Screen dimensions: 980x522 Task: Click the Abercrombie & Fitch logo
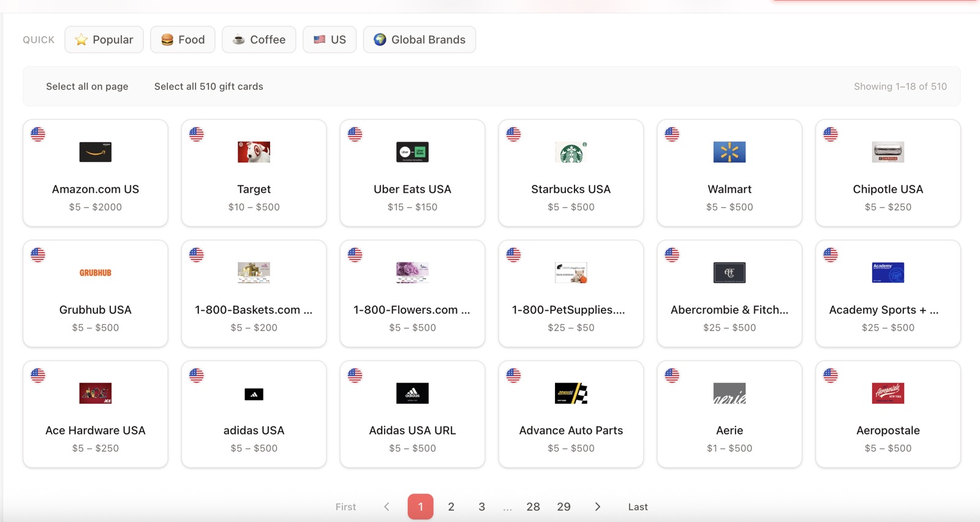[729, 272]
